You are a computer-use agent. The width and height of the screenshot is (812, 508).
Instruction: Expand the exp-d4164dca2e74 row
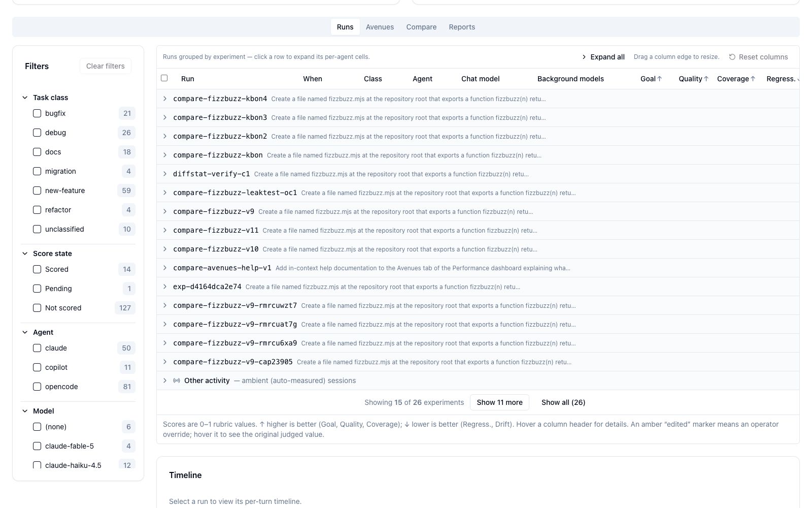tap(165, 287)
